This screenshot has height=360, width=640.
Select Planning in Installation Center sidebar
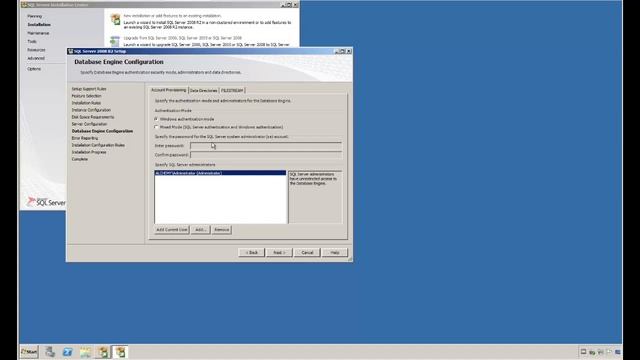35,16
